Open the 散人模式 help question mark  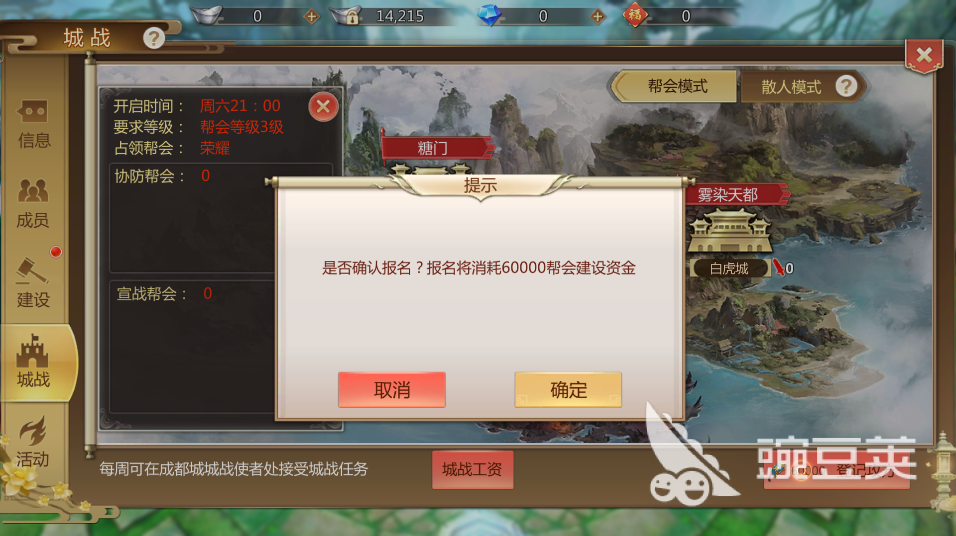tap(846, 86)
